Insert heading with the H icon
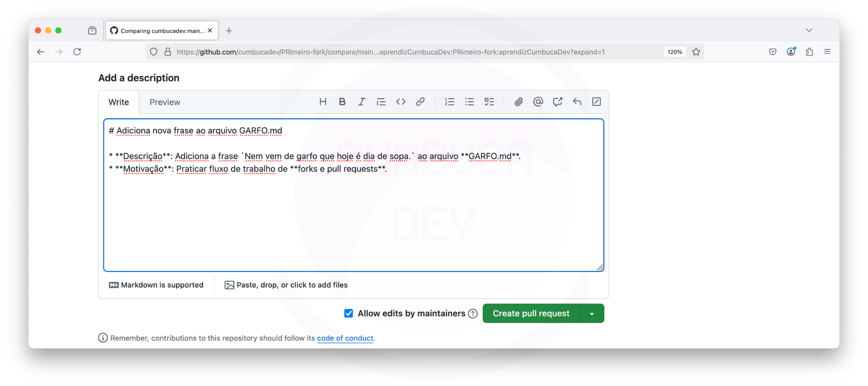The image size is (868, 386). 323,102
